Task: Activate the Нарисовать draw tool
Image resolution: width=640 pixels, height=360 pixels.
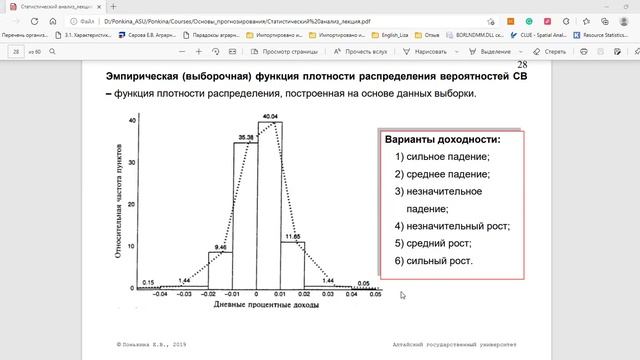Action: [425, 51]
